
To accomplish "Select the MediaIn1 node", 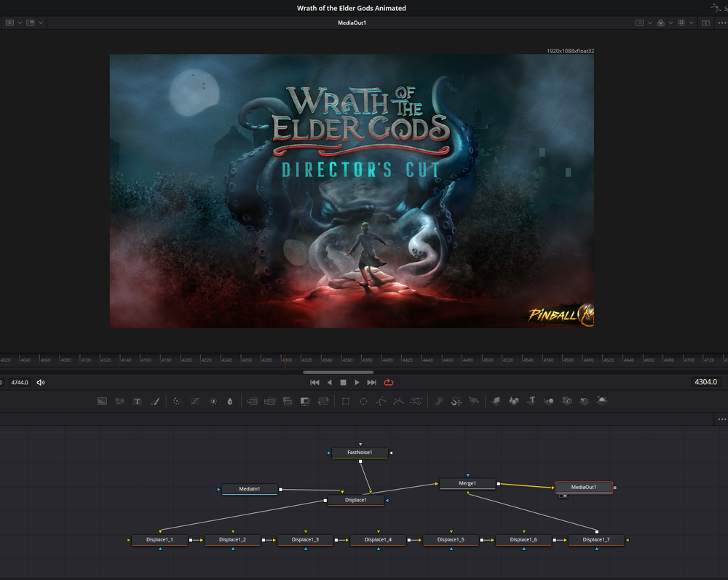I will click(x=250, y=489).
